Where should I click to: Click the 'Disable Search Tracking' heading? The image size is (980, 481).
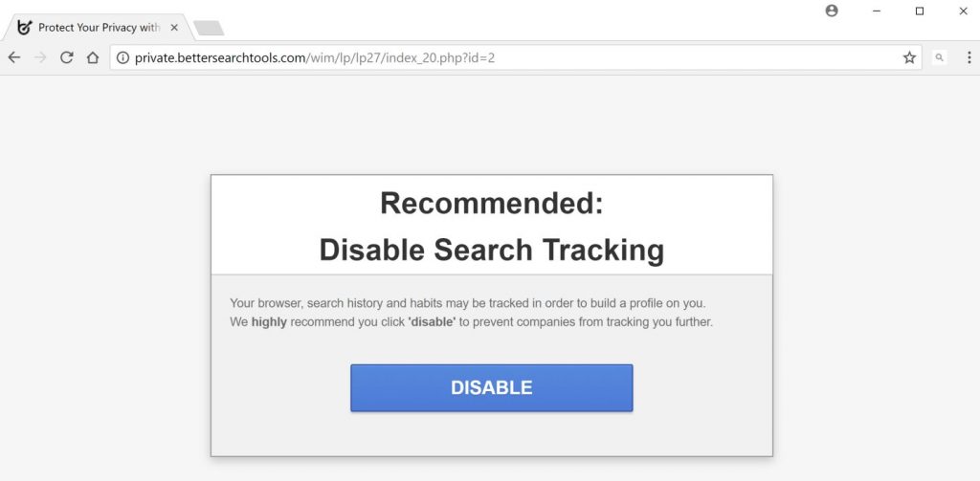491,250
